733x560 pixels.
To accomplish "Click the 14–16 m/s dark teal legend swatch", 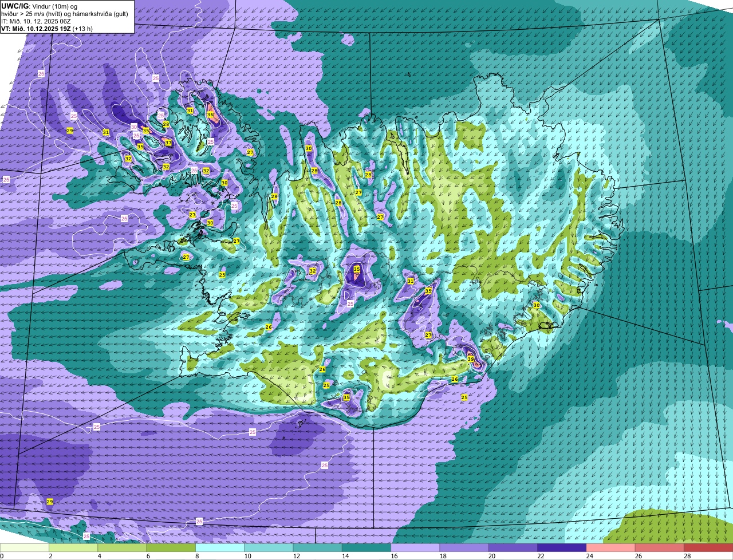I will click(367, 547).
